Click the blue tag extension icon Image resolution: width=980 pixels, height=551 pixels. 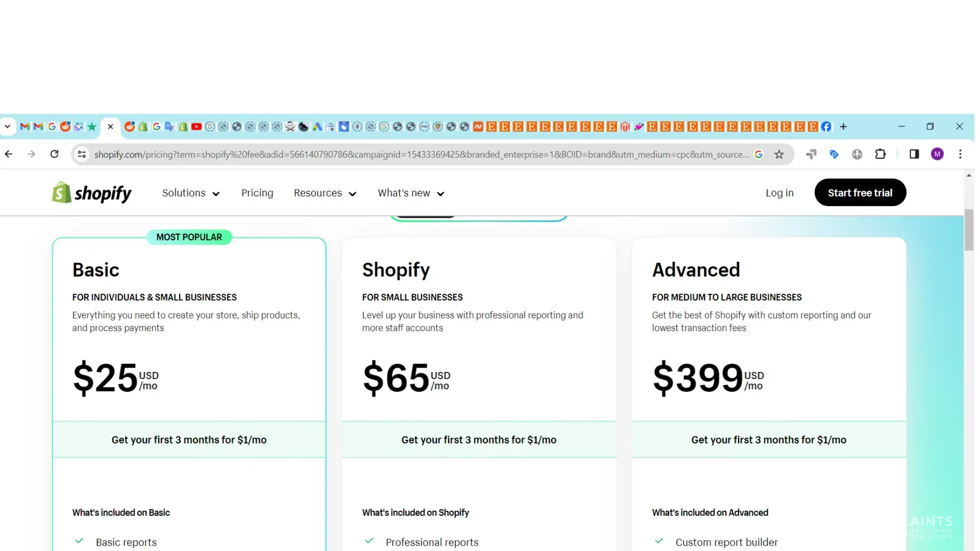click(834, 154)
